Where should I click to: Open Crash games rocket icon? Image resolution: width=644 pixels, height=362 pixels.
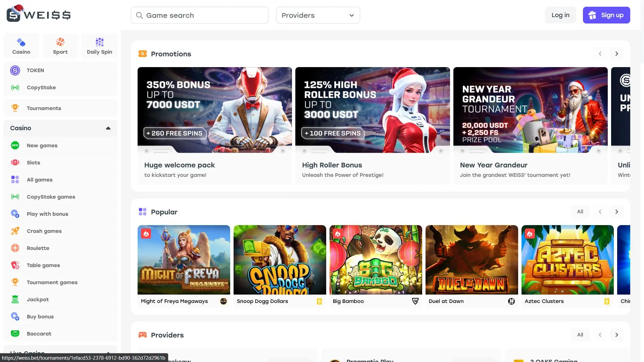click(15, 231)
